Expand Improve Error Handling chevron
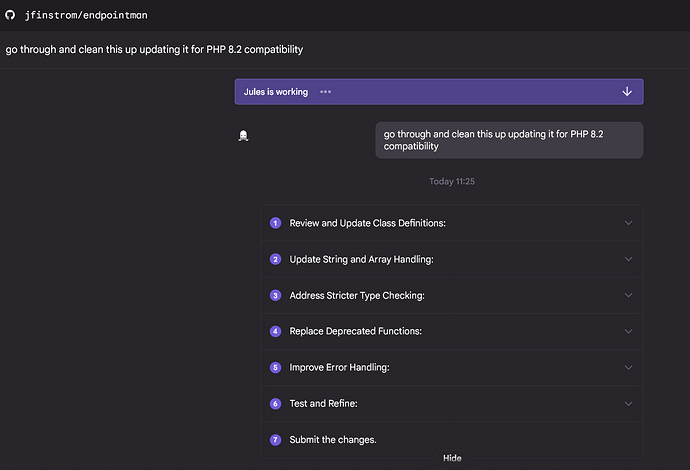The height and width of the screenshot is (470, 690). (628, 367)
